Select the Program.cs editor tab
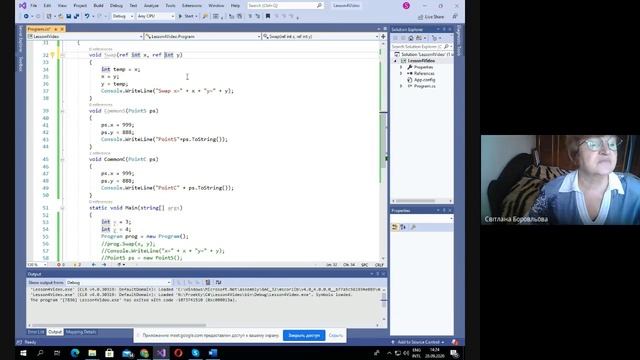Screen dimensions: 640x360 pyautogui.click(x=40, y=29)
